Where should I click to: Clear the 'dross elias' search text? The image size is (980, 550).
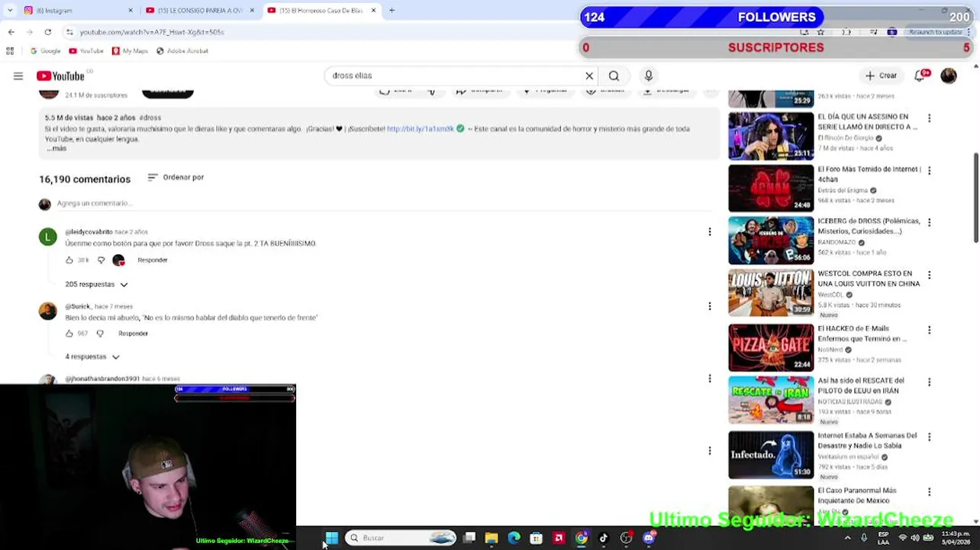(x=589, y=76)
